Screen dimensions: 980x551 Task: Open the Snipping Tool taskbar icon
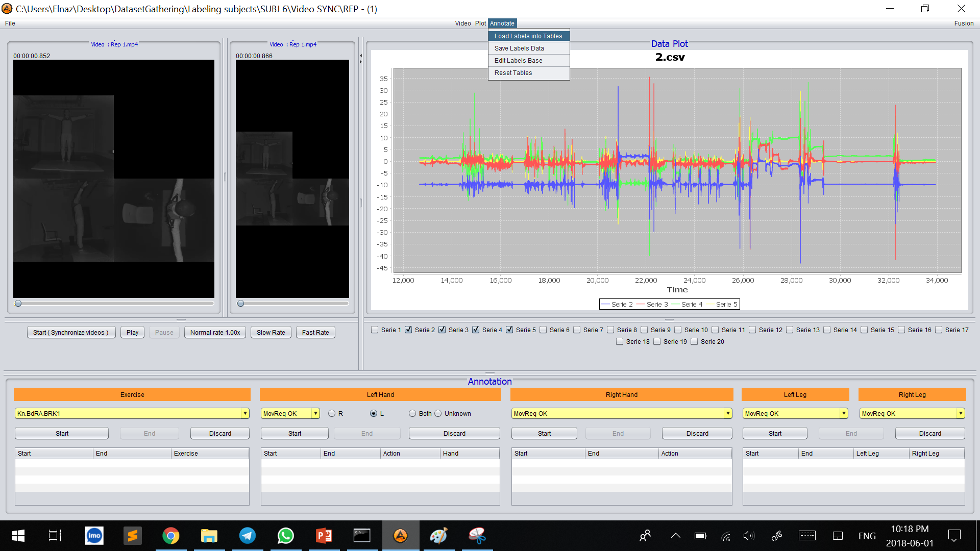pos(477,536)
